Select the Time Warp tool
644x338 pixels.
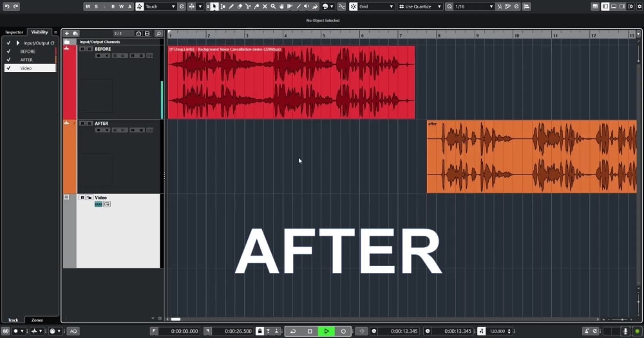point(290,6)
